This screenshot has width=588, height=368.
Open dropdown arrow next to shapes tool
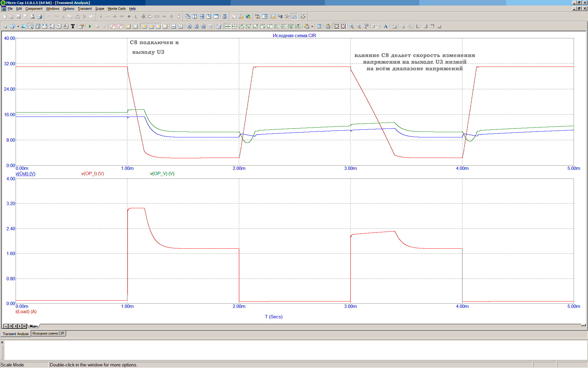point(18,26)
